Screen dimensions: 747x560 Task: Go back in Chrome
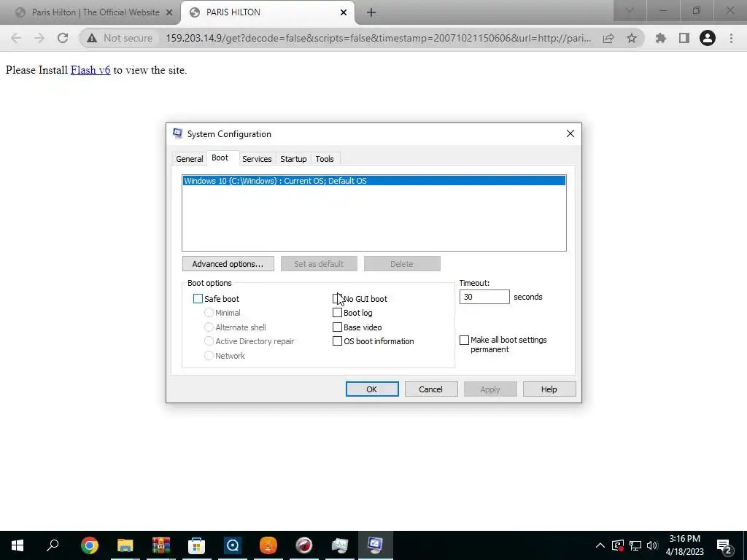16,38
